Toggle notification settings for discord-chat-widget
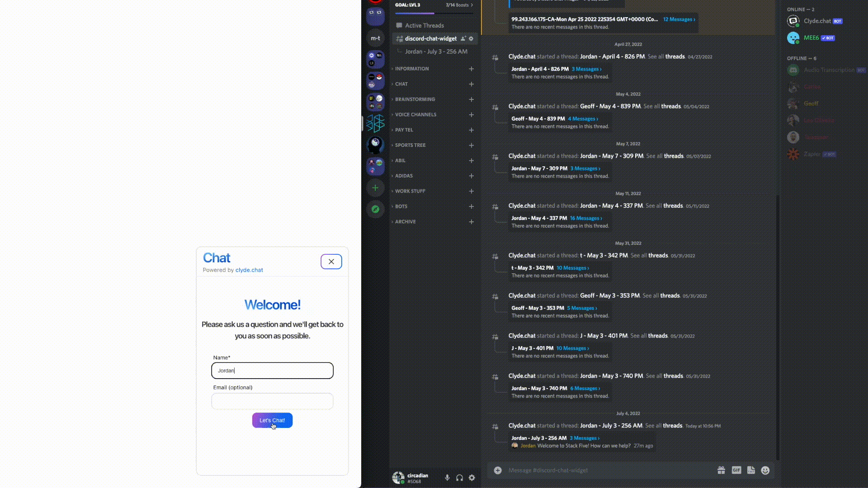868x488 pixels. tap(471, 38)
